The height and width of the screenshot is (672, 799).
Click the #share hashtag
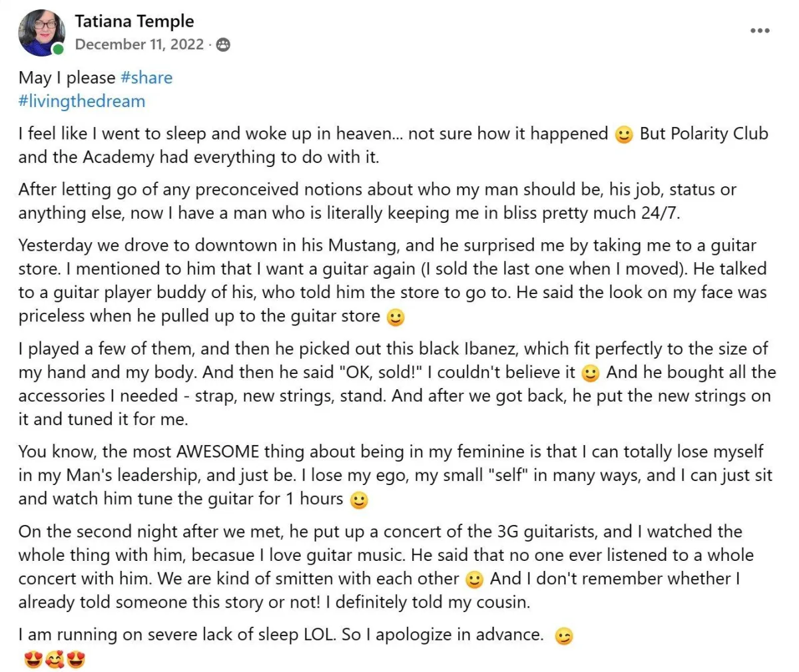(x=146, y=78)
